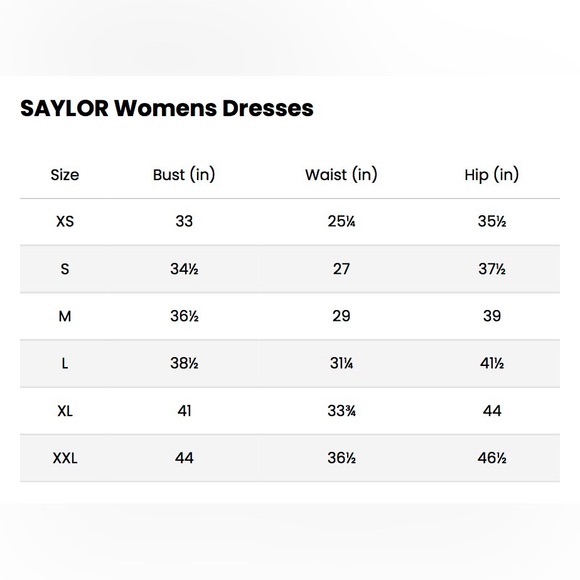Screen dimensions: 580x580
Task: Click the XXL size row label
Action: (x=65, y=458)
